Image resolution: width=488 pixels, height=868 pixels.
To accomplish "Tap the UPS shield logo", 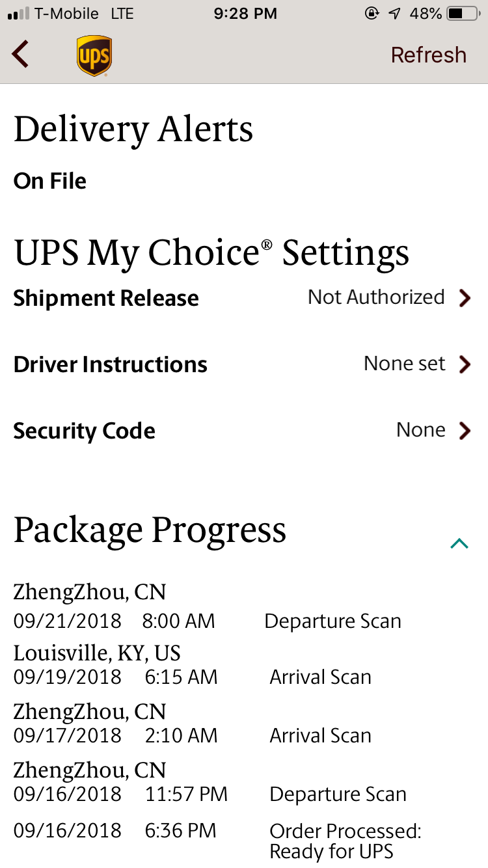I will pos(94,56).
